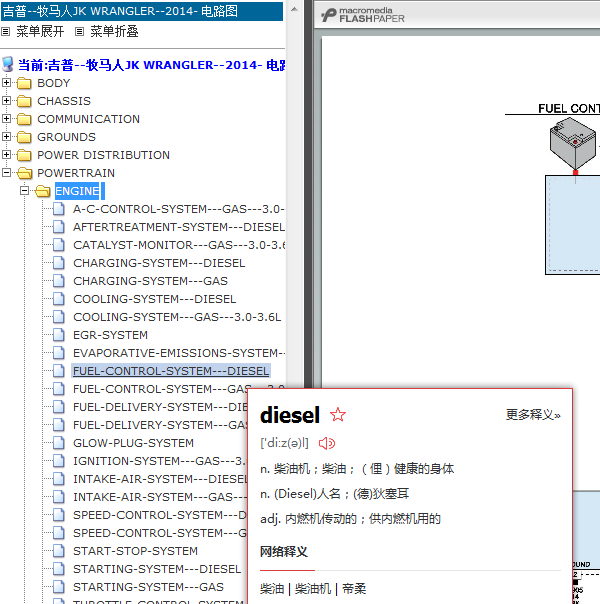Click the battery image in the diagram
The width and height of the screenshot is (600, 604).
click(573, 143)
